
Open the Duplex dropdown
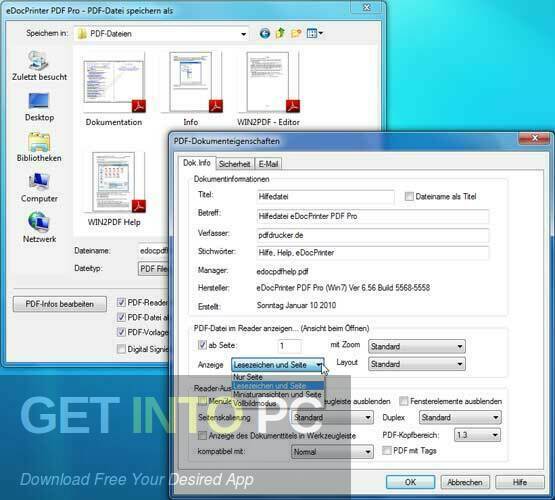point(460,418)
